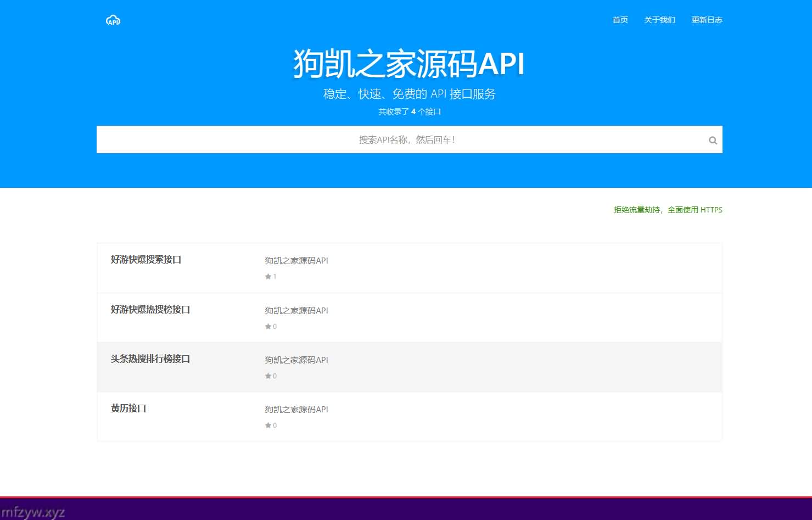Image resolution: width=812 pixels, height=520 pixels.
Task: Click description text in 黄历接口 row
Action: tap(296, 410)
